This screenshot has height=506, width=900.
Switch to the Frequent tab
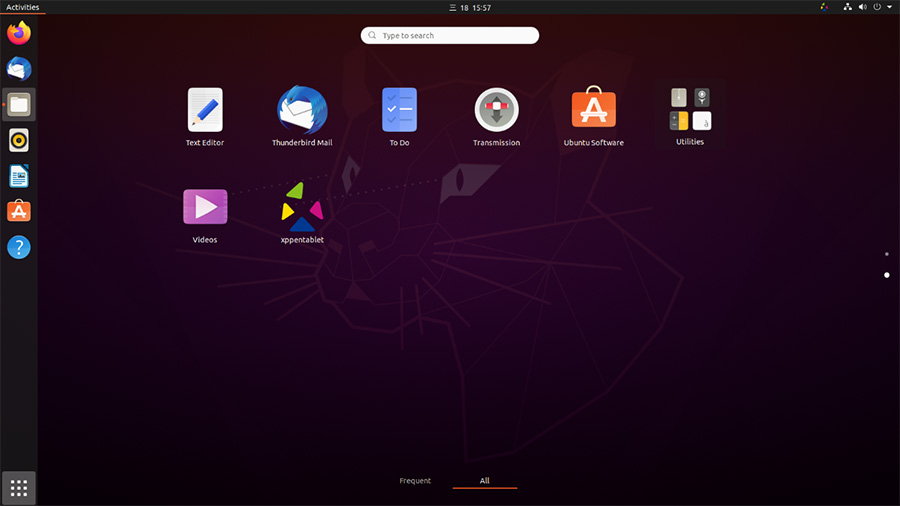pos(415,481)
